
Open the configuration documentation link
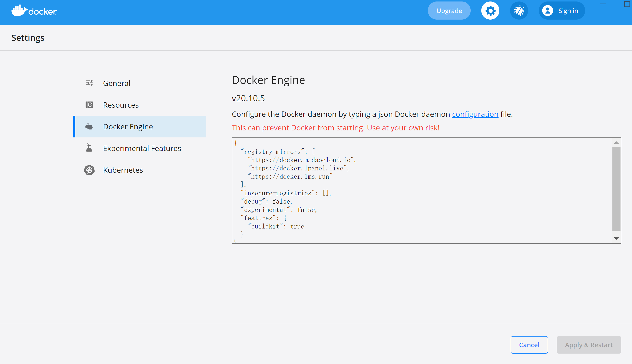click(475, 114)
